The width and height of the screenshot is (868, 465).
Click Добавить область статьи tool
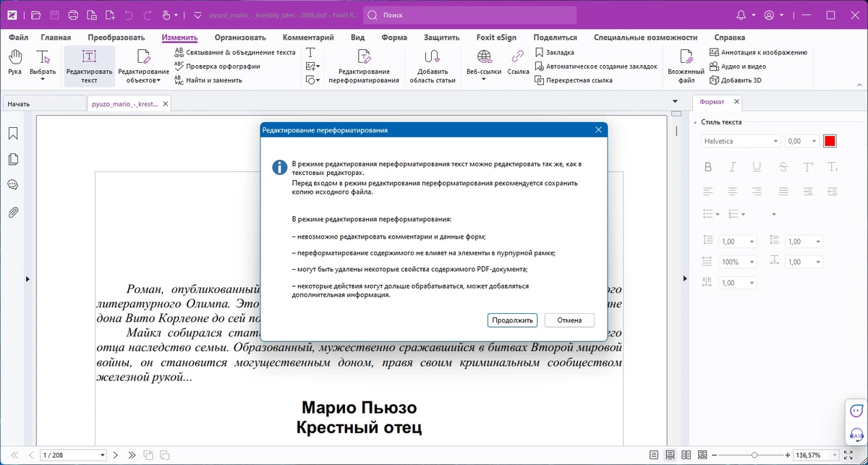[x=432, y=67]
